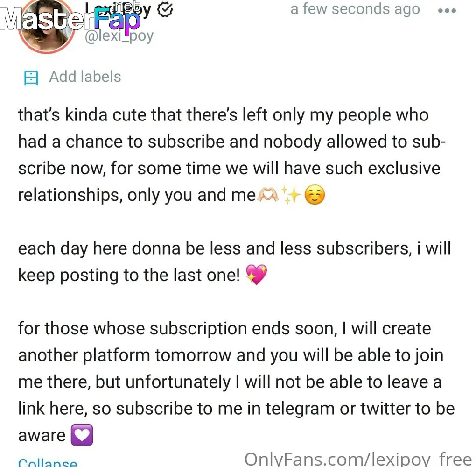Screen dimensions: 476x467
Task: Click the OnlyFans.com/lexipoy_free watermark text
Action: (x=358, y=459)
